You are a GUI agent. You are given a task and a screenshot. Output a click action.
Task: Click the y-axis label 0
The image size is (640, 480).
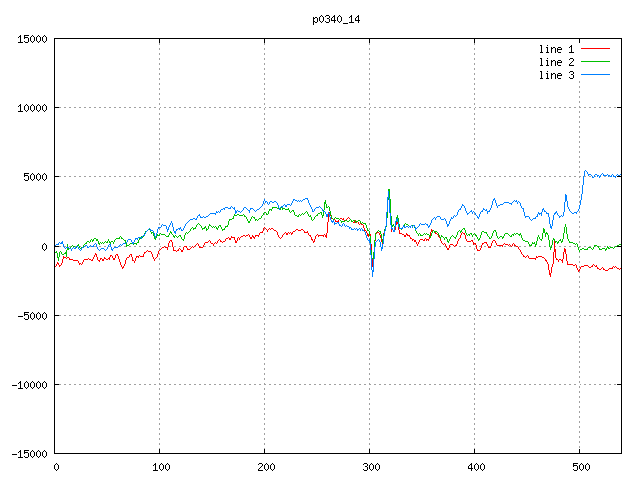(44, 247)
